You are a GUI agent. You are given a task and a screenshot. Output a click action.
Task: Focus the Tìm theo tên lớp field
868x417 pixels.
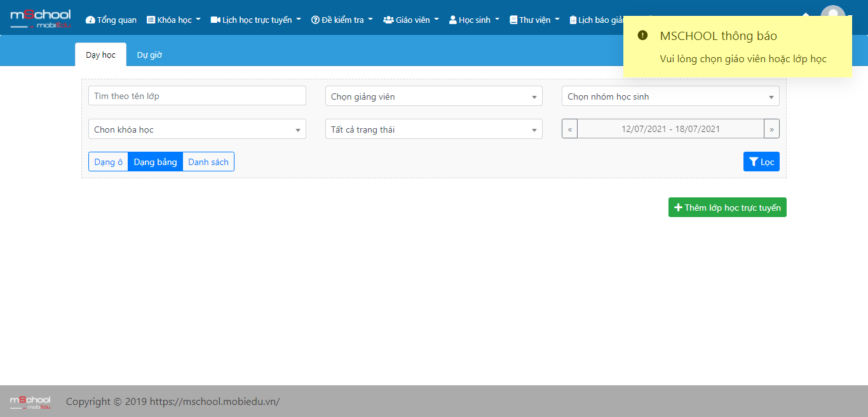point(197,96)
